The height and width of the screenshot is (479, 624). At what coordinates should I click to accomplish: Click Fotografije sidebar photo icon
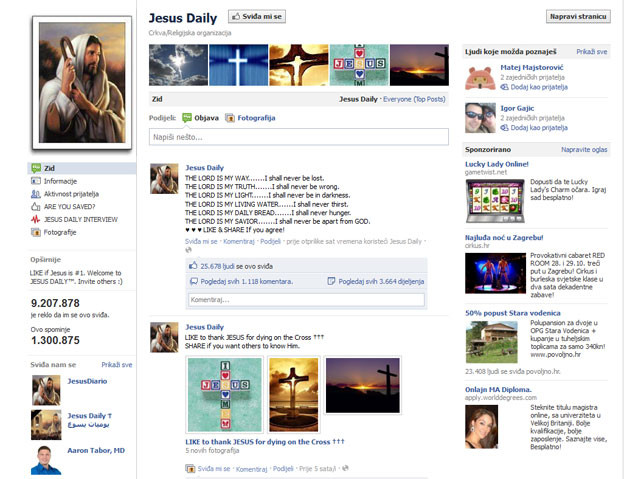(36, 232)
